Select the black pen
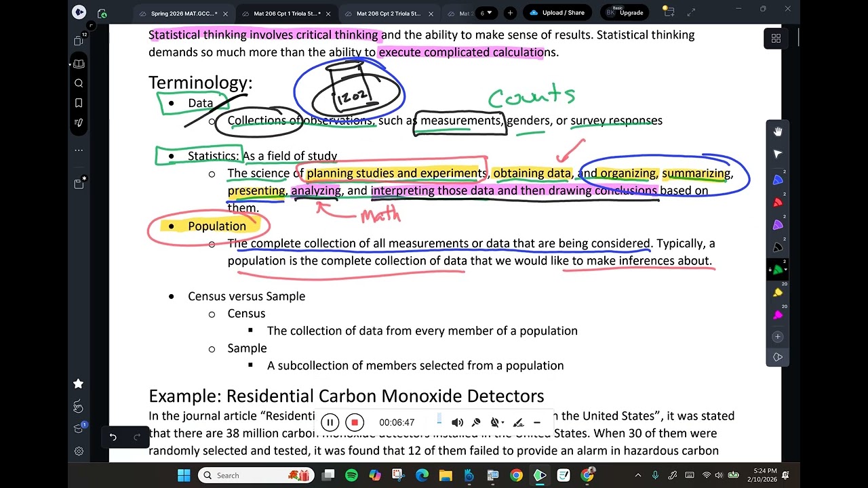Viewport: 868px width, 488px height. click(x=778, y=247)
